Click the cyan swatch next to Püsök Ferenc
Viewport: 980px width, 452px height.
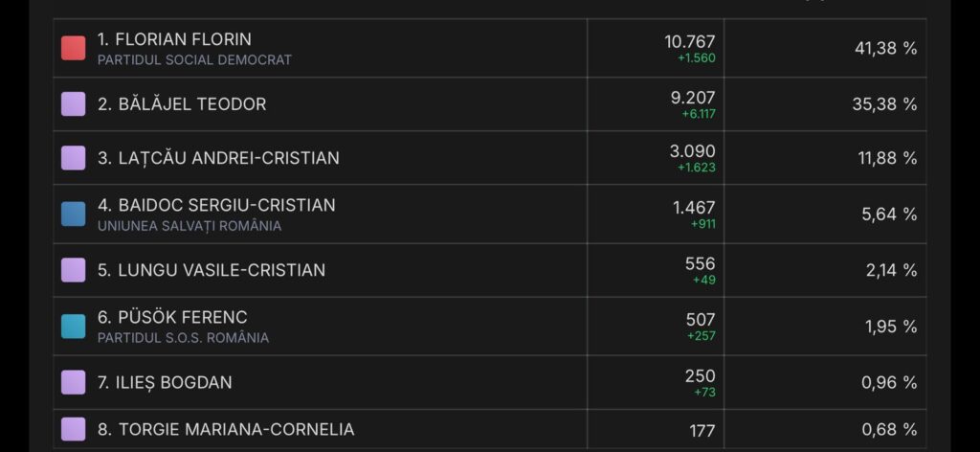74,326
